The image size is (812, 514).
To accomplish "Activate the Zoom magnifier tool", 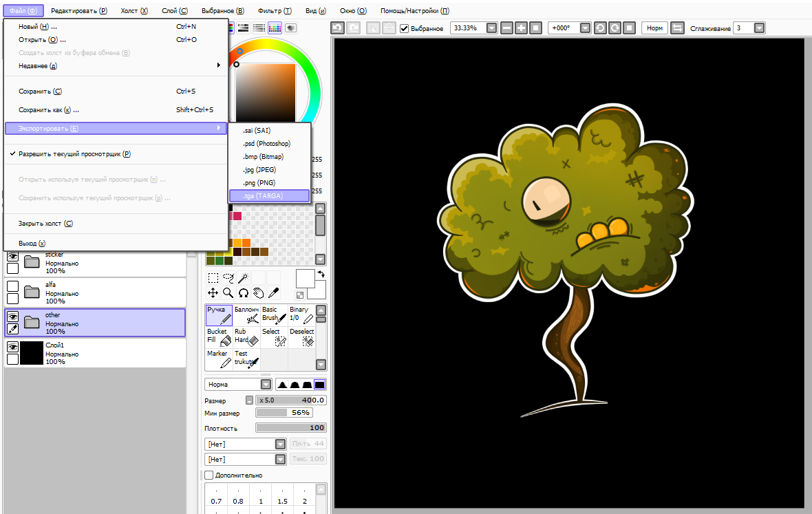I will 228,292.
